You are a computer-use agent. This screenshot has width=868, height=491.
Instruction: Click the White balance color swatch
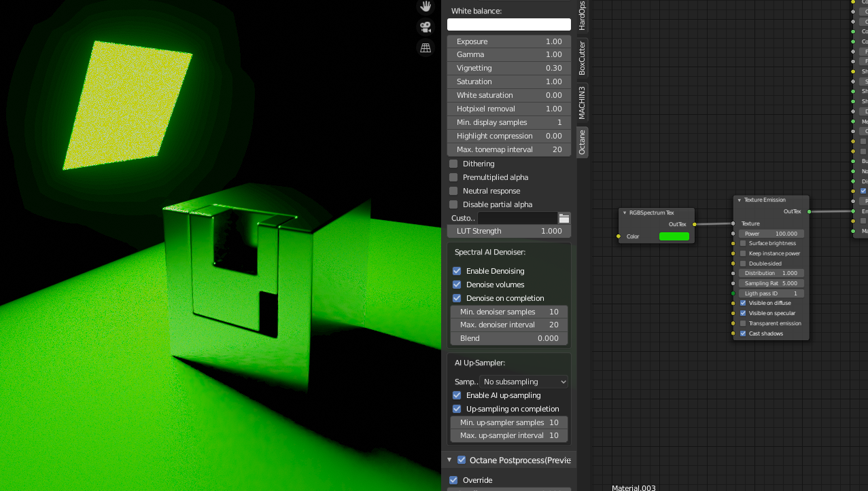[509, 24]
